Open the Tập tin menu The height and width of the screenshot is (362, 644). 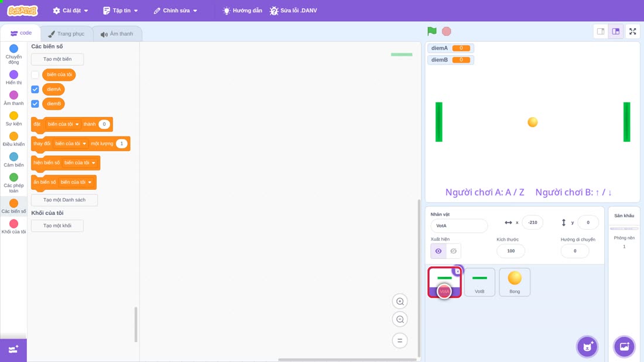coord(121,11)
